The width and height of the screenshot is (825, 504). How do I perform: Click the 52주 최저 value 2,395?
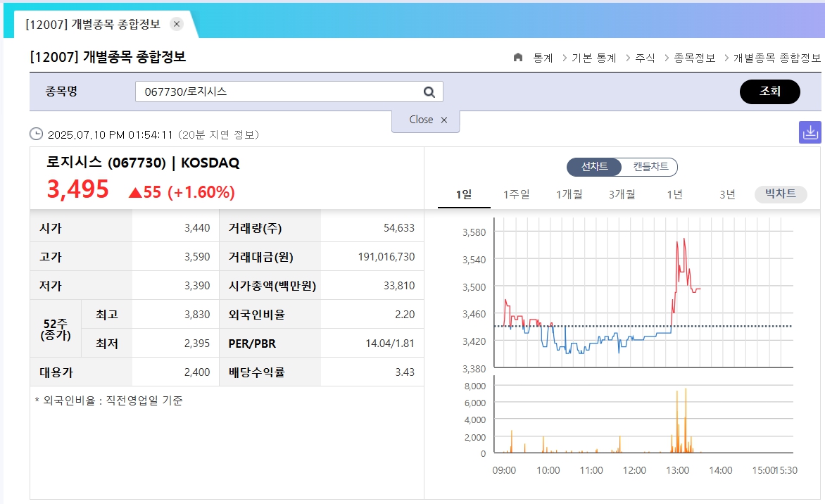[197, 344]
